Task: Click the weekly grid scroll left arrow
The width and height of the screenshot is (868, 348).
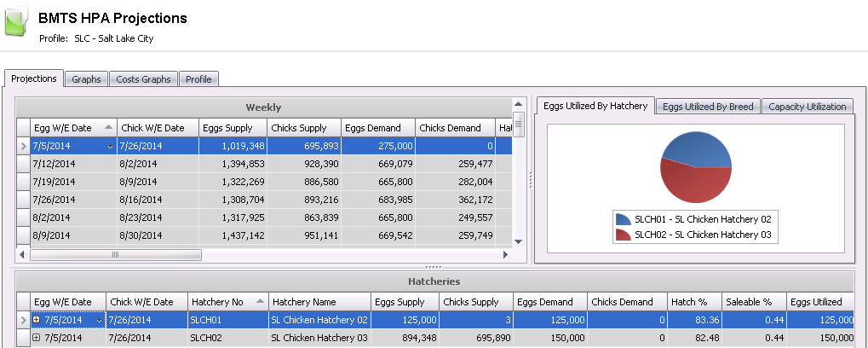Action: click(23, 254)
